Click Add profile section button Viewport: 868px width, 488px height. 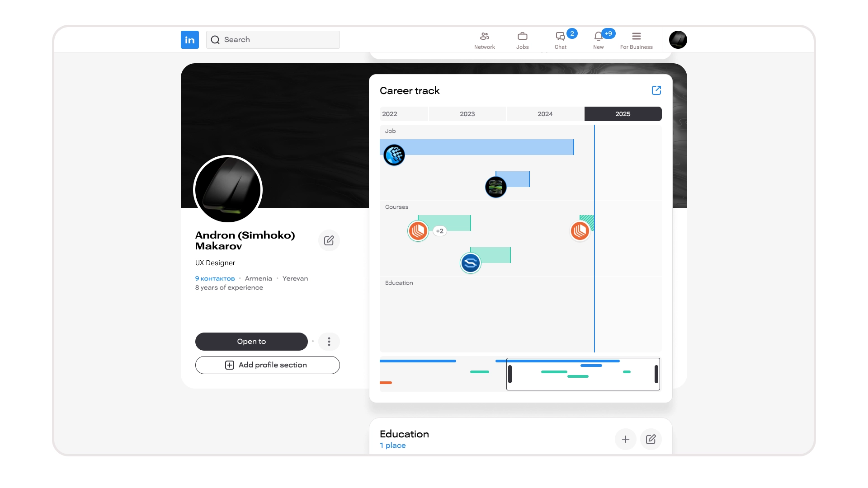coord(267,365)
